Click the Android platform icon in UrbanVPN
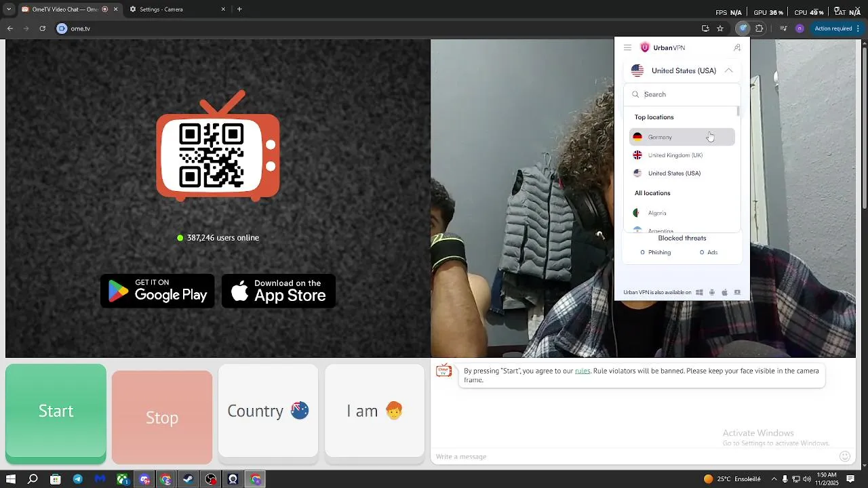 pyautogui.click(x=712, y=293)
